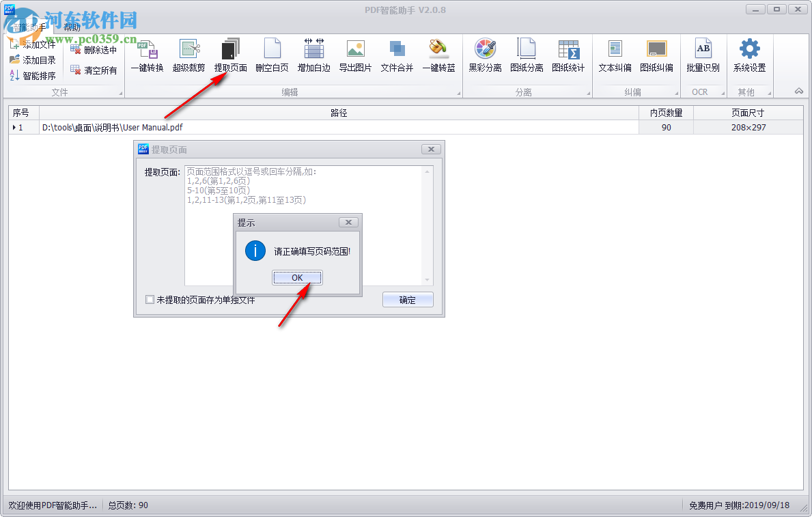Click the text area scrollbar up arrow
Image resolution: width=812 pixels, height=517 pixels.
(428, 171)
